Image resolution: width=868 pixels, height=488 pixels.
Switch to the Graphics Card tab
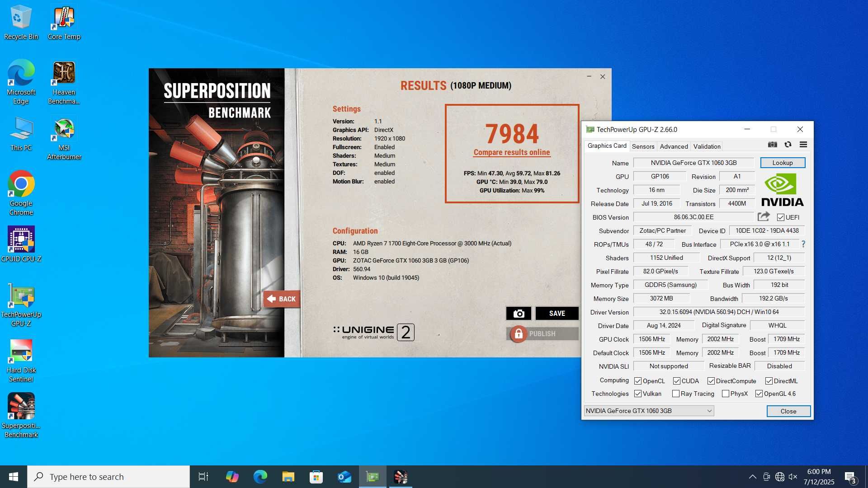(607, 146)
